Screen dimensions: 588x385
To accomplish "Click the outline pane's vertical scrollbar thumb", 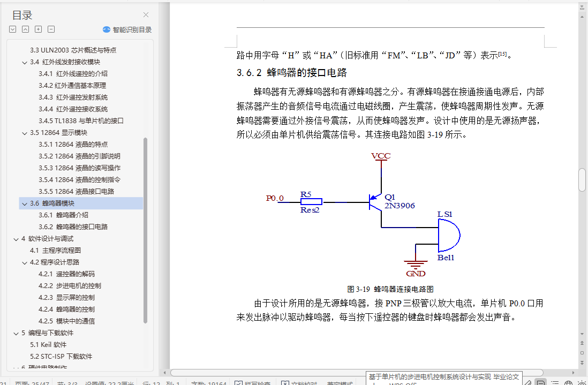I will click(x=146, y=230).
